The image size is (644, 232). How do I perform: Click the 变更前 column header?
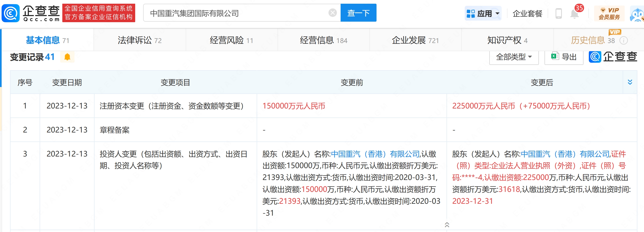(x=352, y=82)
